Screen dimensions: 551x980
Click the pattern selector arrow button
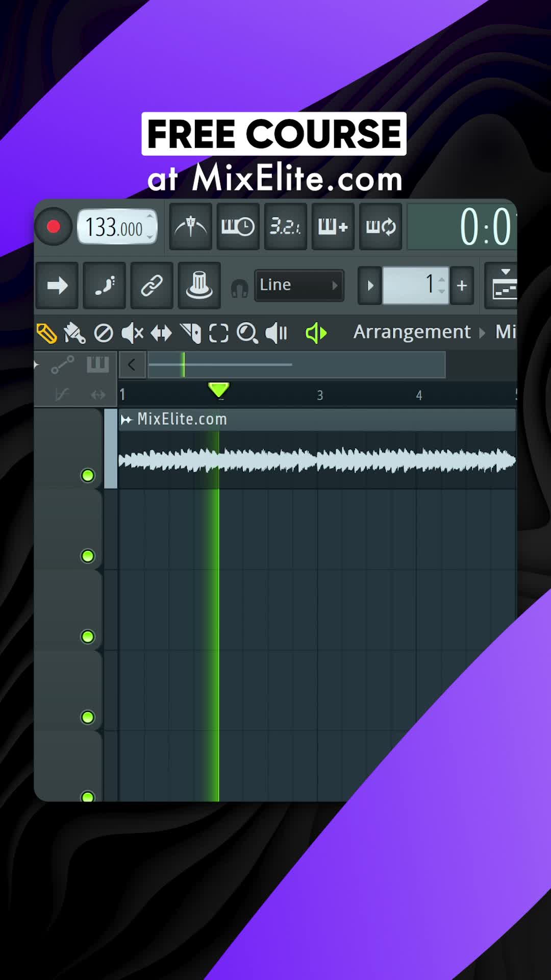(370, 285)
